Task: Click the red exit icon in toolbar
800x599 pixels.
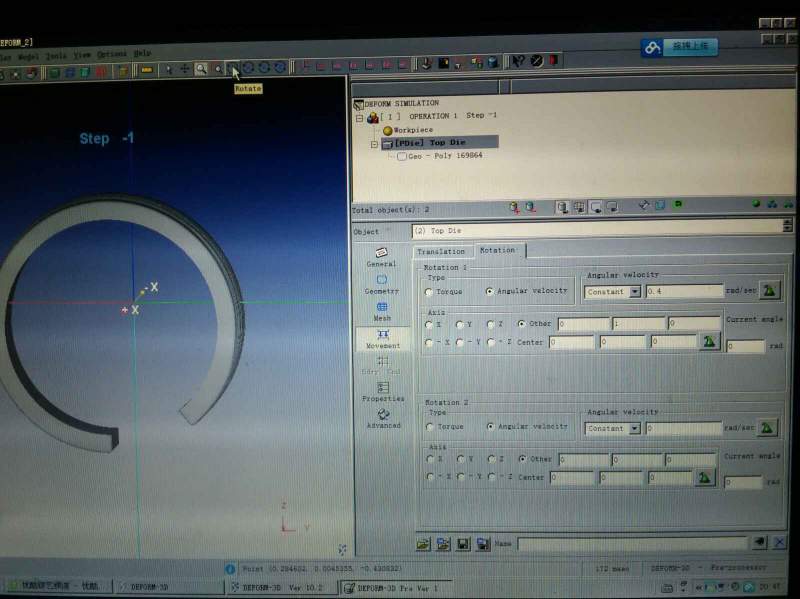Action: point(554,60)
